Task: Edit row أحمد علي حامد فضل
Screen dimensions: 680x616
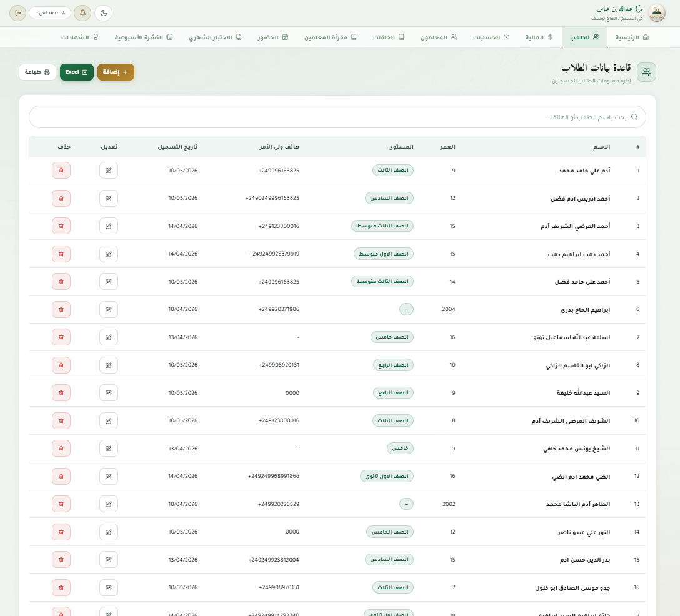Action: [x=108, y=281]
